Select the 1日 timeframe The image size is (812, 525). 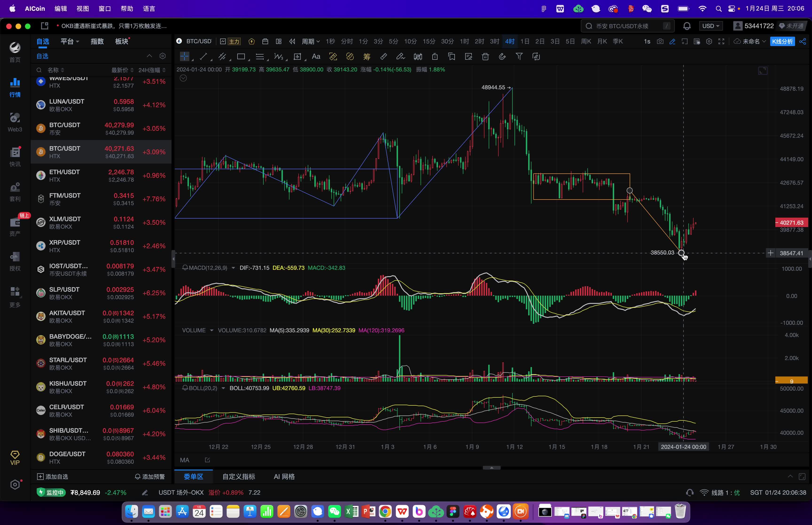click(x=525, y=41)
